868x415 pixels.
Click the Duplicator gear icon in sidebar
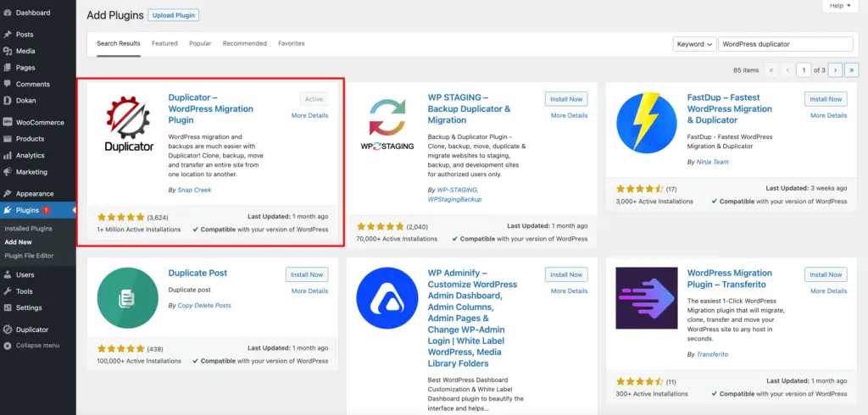tap(7, 329)
